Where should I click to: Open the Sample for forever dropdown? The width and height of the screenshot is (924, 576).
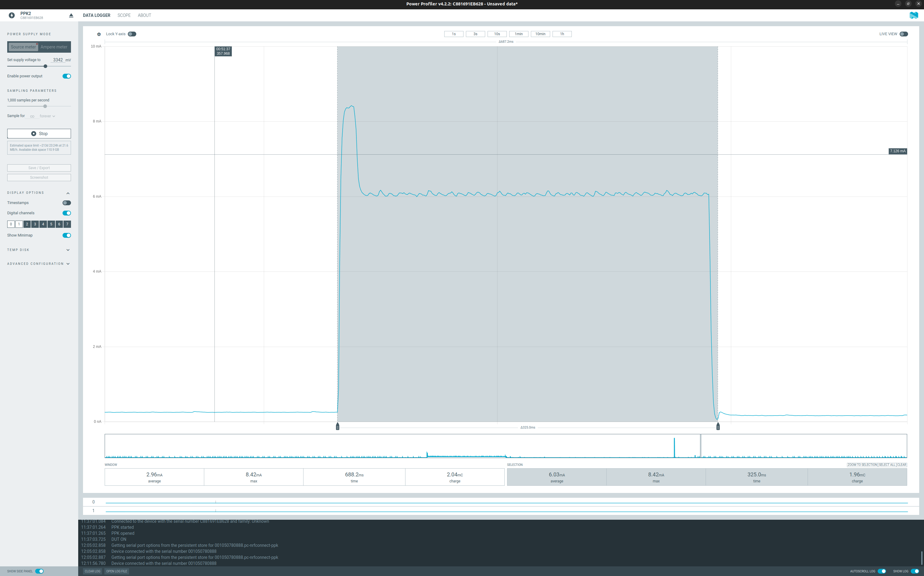click(48, 116)
